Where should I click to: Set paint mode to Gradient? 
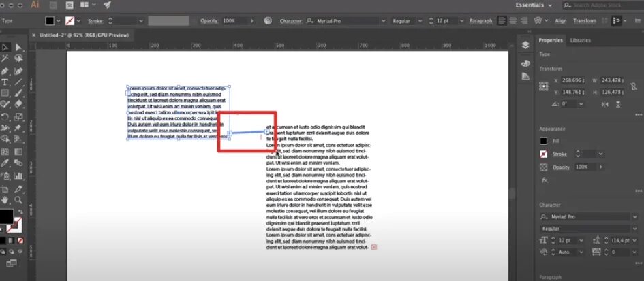12,240
